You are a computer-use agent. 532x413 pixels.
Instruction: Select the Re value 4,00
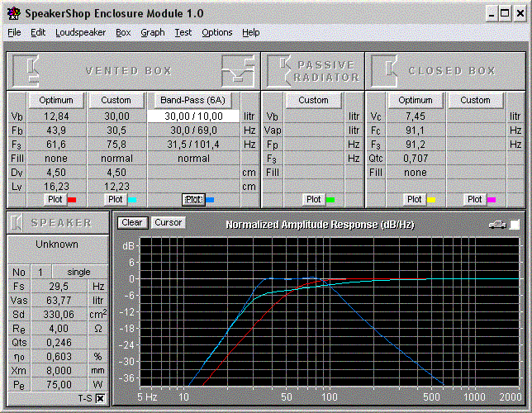59,329
